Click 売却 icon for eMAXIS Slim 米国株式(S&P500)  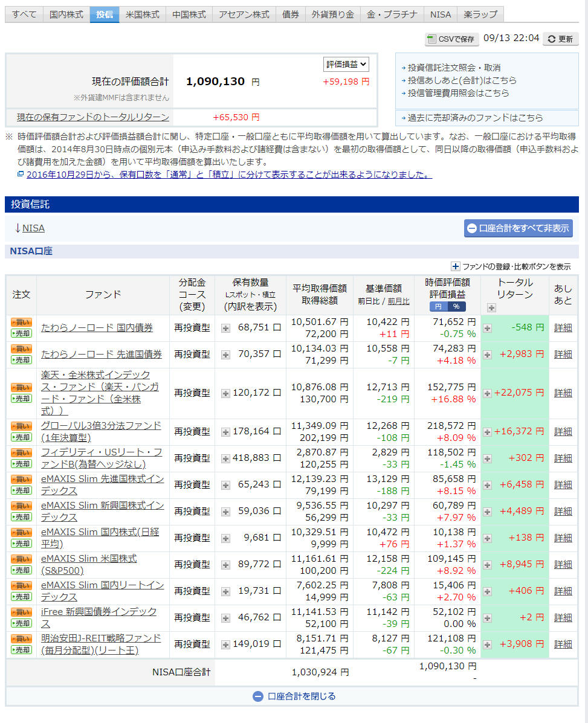[21, 570]
